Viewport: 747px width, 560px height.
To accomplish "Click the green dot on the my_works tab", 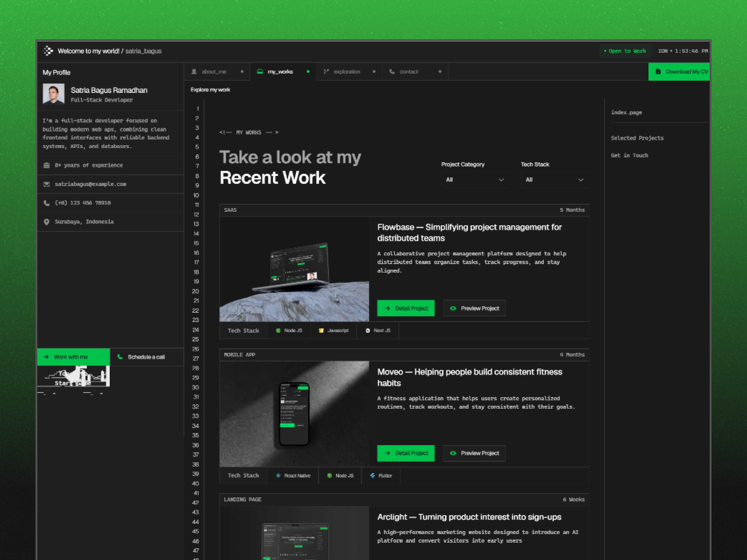I will tap(308, 71).
